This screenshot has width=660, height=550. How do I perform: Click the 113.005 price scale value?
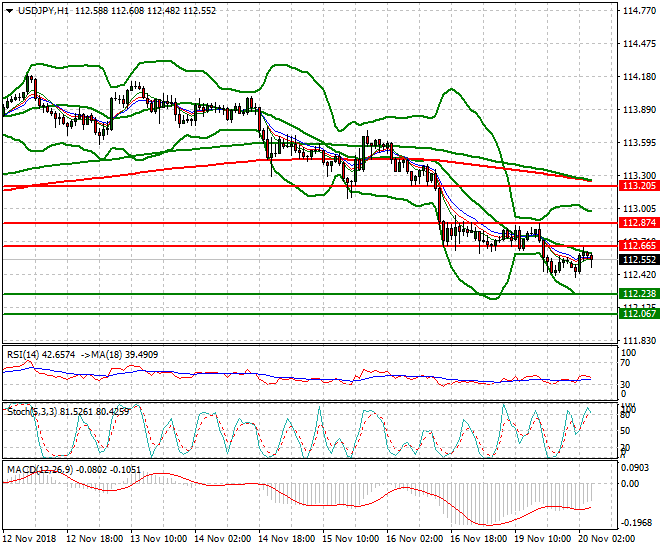coord(639,209)
